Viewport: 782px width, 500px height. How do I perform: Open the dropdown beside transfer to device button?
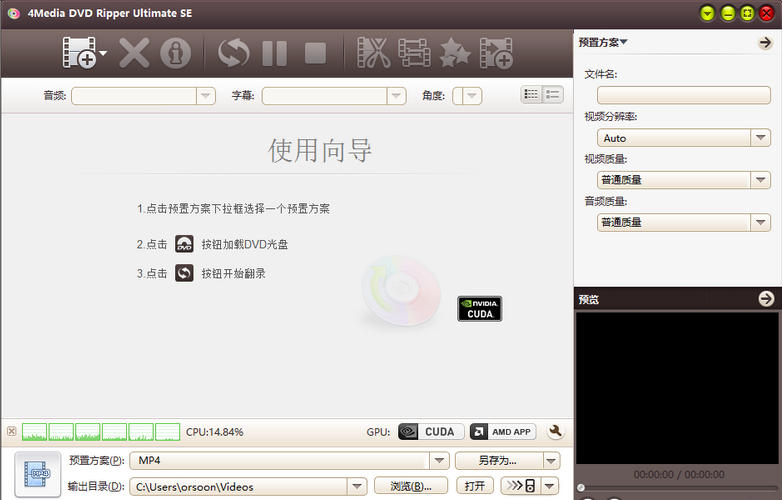[x=550, y=486]
